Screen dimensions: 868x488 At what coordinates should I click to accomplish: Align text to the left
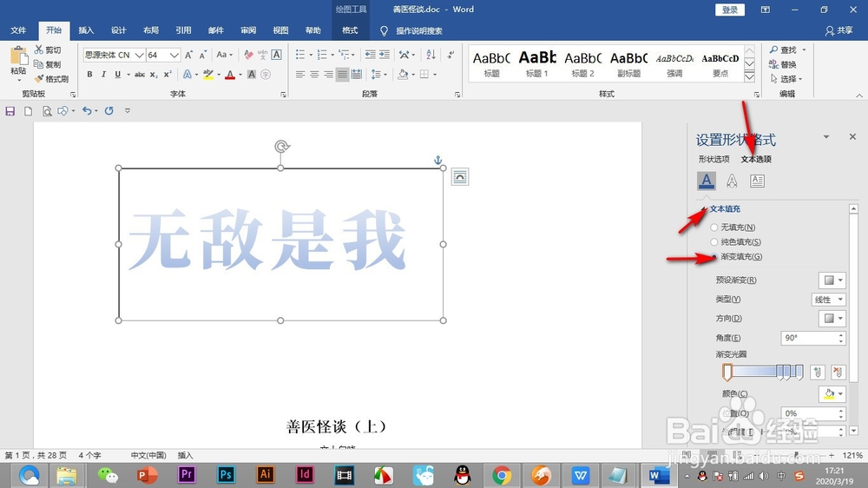(300, 74)
